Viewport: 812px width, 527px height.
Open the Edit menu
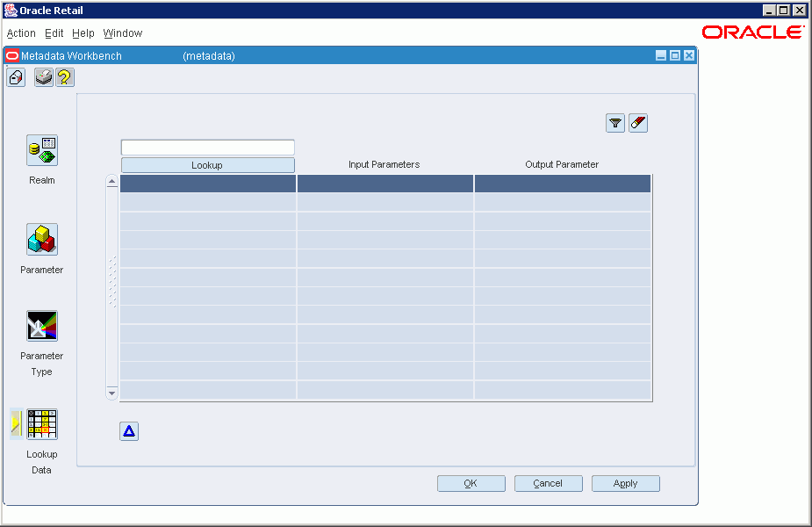click(x=54, y=33)
